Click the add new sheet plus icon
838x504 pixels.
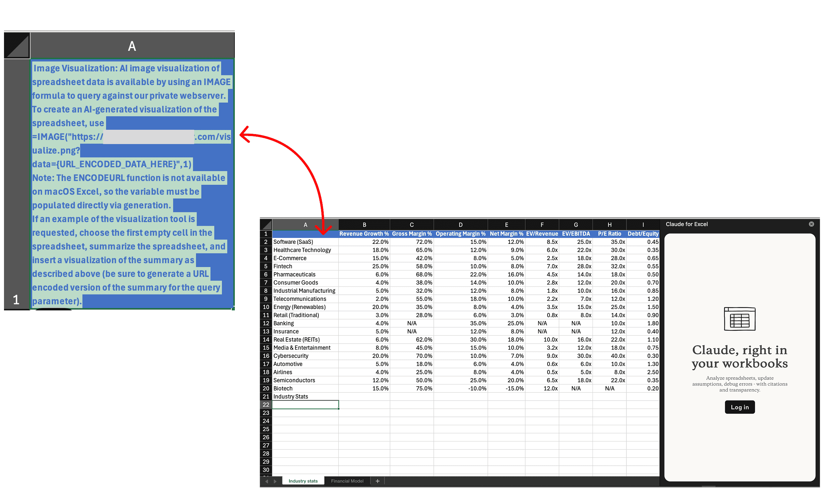[x=377, y=481]
